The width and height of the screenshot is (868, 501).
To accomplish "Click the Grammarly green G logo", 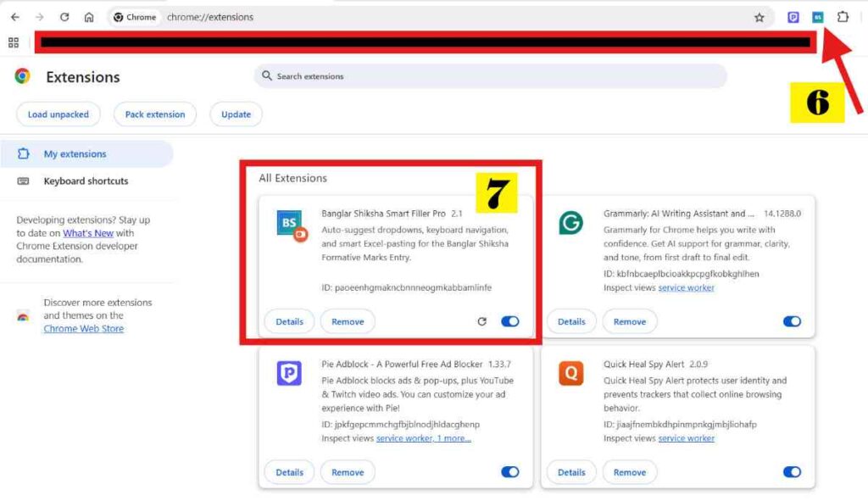I will point(570,223).
